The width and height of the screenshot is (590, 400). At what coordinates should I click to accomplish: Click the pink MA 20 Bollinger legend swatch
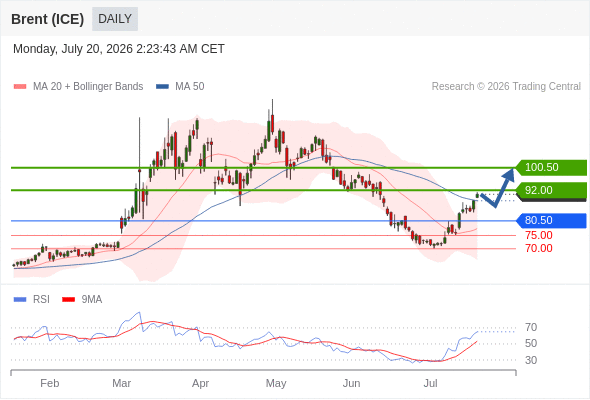20,87
